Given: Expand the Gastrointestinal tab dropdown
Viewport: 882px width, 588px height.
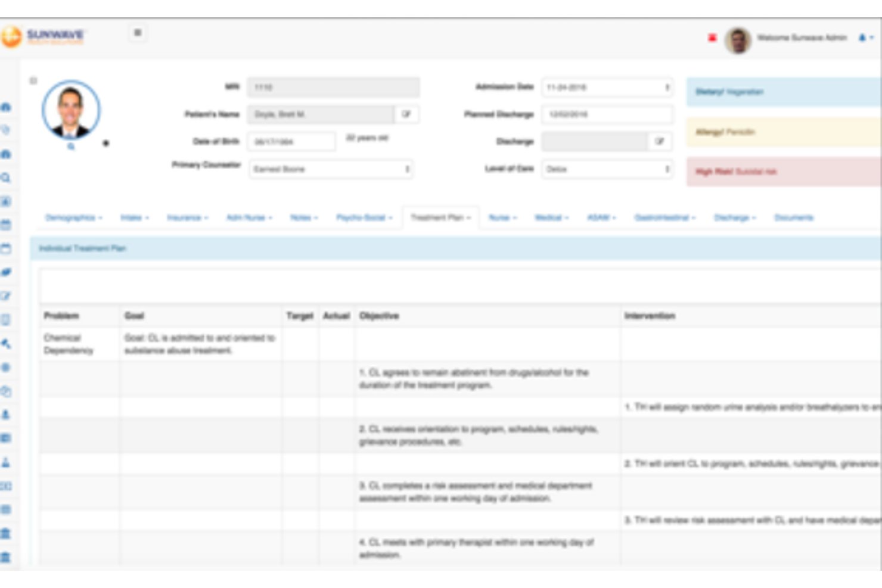Looking at the screenshot, I should (x=665, y=217).
